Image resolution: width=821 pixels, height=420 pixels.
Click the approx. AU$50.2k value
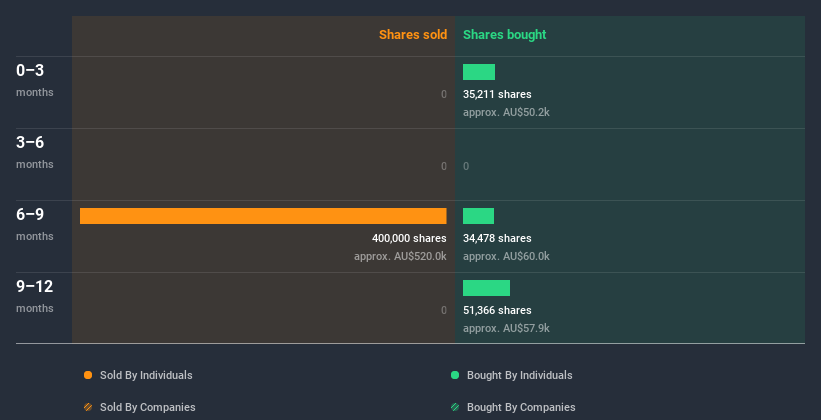coord(506,112)
